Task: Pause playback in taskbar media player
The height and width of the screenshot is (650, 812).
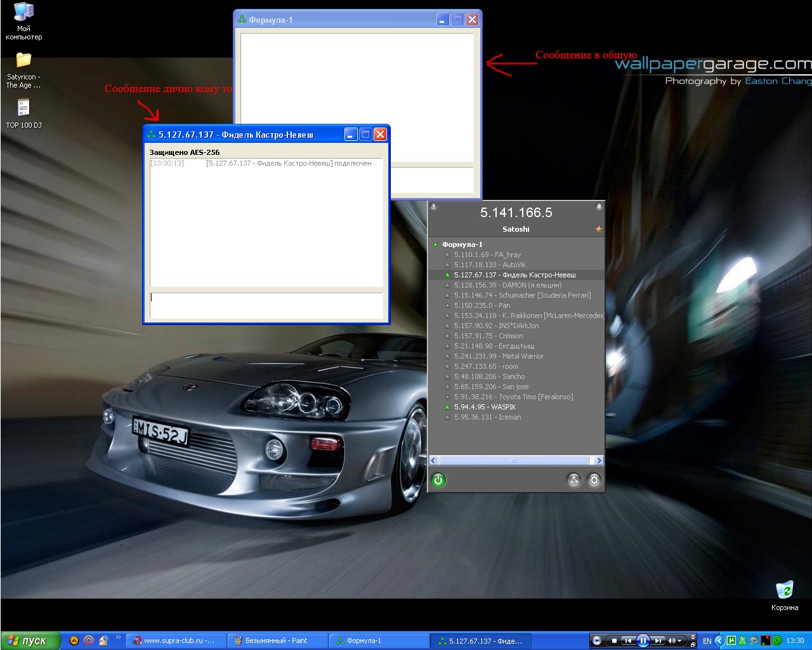Action: click(643, 640)
